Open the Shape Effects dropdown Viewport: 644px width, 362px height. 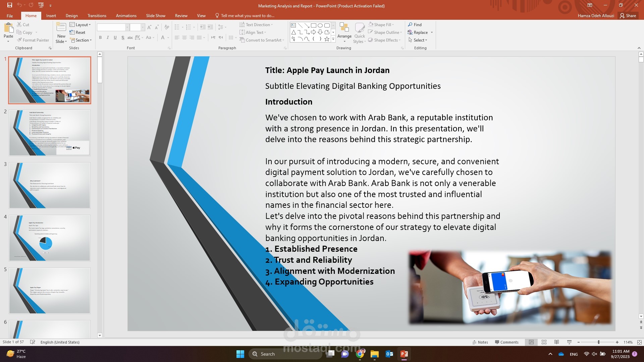(x=384, y=40)
